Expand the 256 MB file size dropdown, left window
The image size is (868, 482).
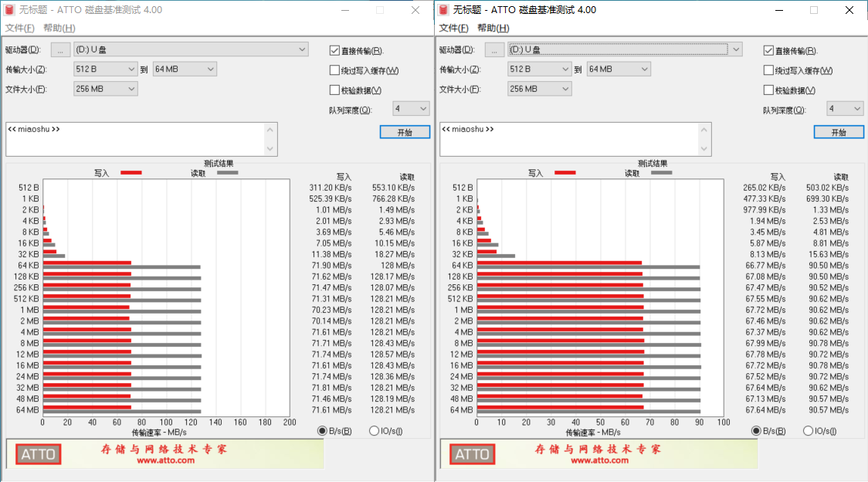click(105, 89)
